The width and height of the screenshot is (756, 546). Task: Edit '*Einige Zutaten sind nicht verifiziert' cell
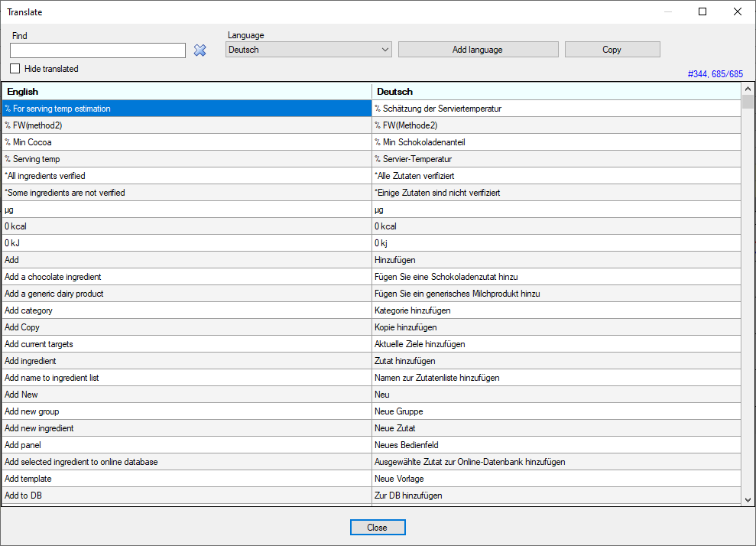click(556, 193)
